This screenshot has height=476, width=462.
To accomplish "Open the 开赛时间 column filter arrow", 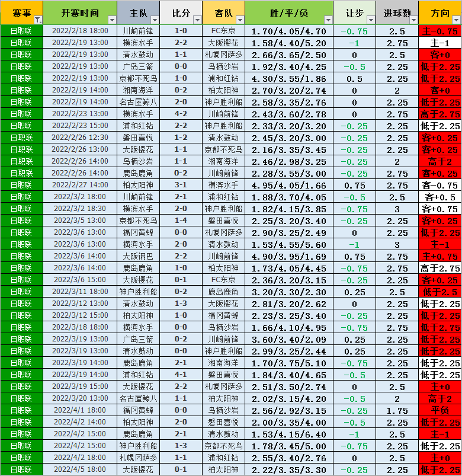I will coord(112,20).
